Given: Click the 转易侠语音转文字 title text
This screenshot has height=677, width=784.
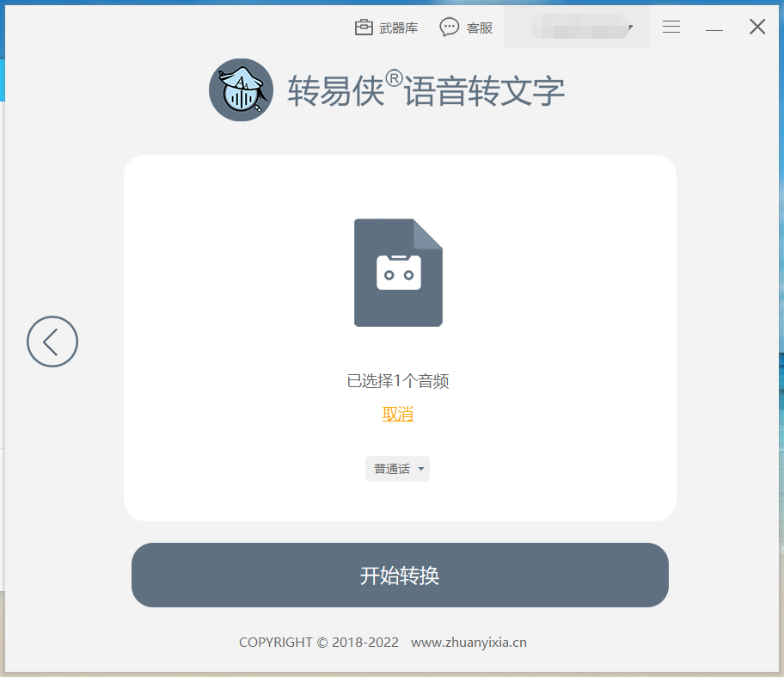Looking at the screenshot, I should point(426,90).
